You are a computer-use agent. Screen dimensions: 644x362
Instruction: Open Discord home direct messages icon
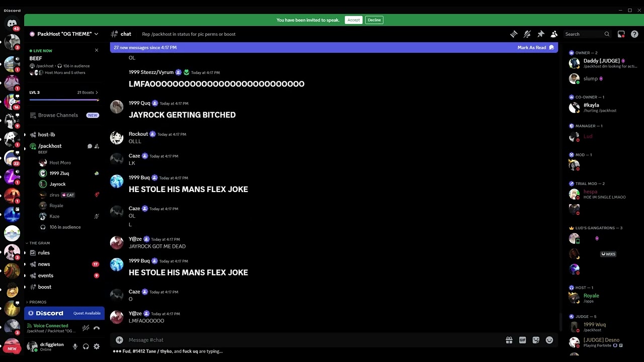[12, 23]
